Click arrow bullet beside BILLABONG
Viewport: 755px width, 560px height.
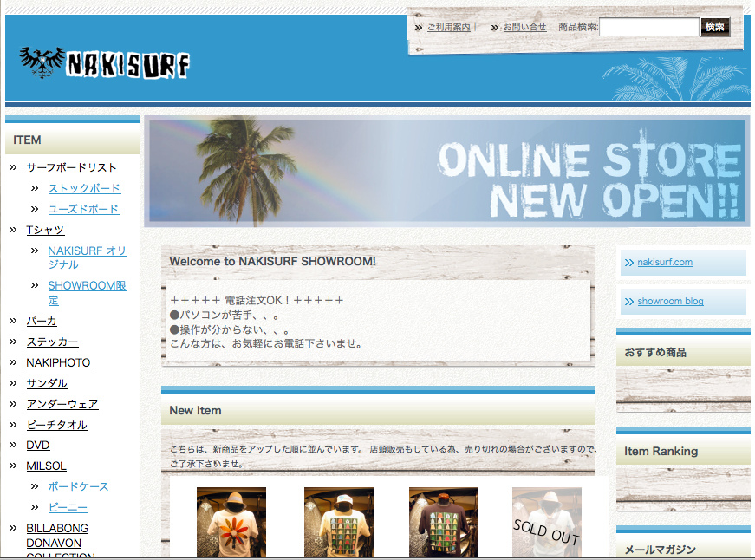tap(13, 528)
